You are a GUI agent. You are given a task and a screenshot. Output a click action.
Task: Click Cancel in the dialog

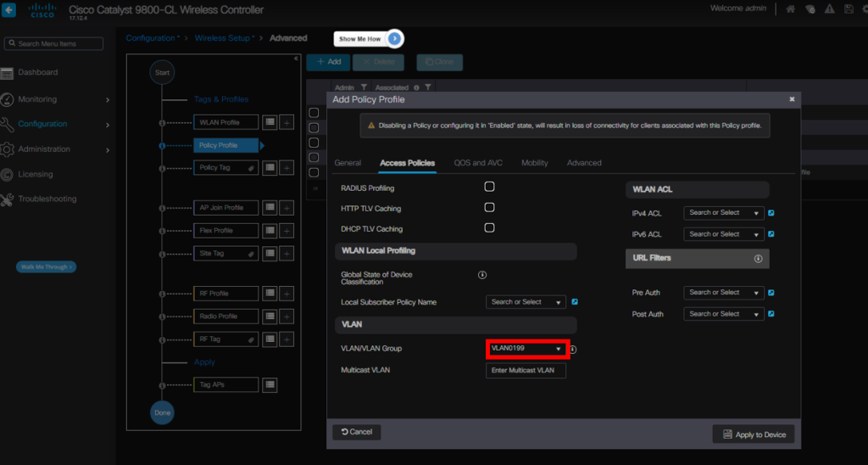point(357,432)
